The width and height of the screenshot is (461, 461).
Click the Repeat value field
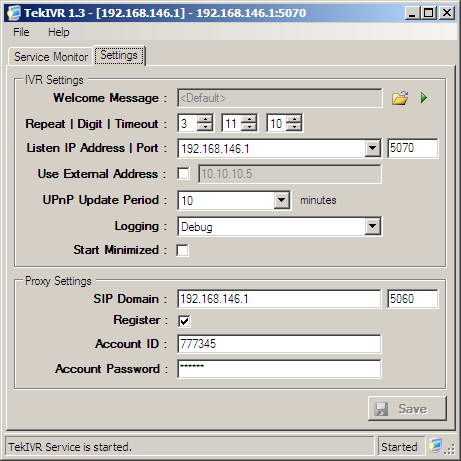tap(188, 124)
